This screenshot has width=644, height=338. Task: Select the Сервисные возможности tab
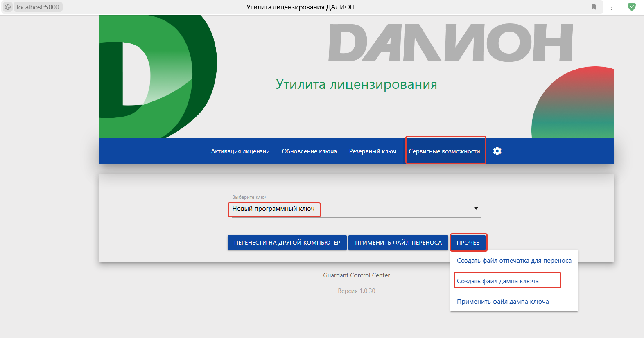point(444,151)
